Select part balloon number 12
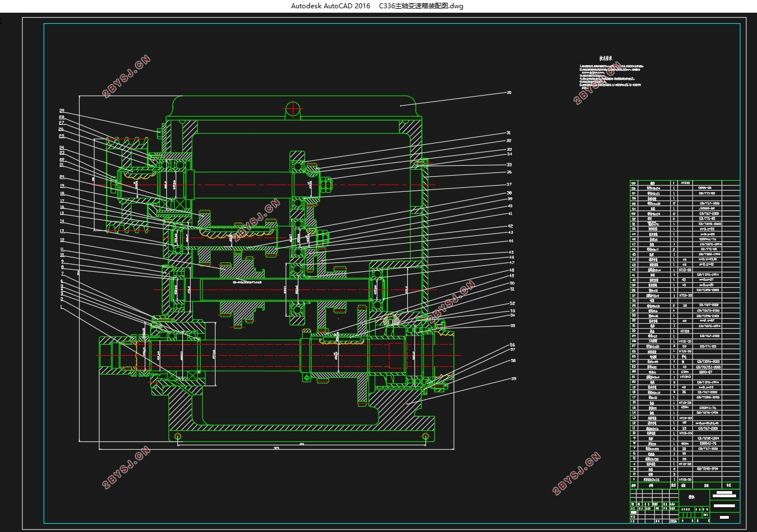Image resolution: width=757 pixels, height=532 pixels. [62, 240]
